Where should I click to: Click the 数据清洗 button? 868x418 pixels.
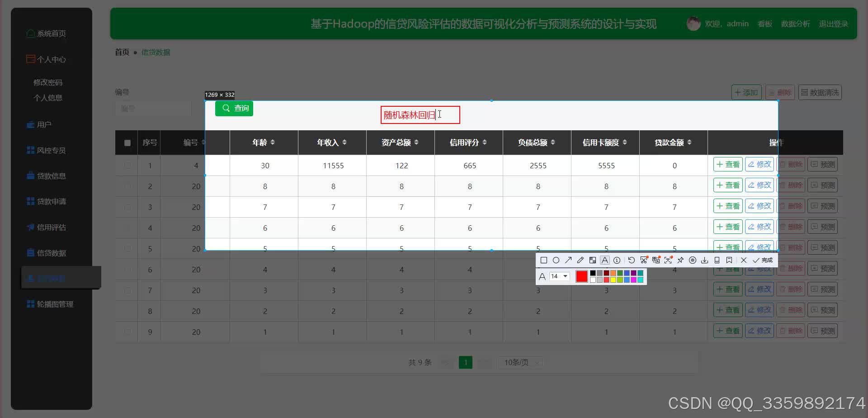(820, 92)
